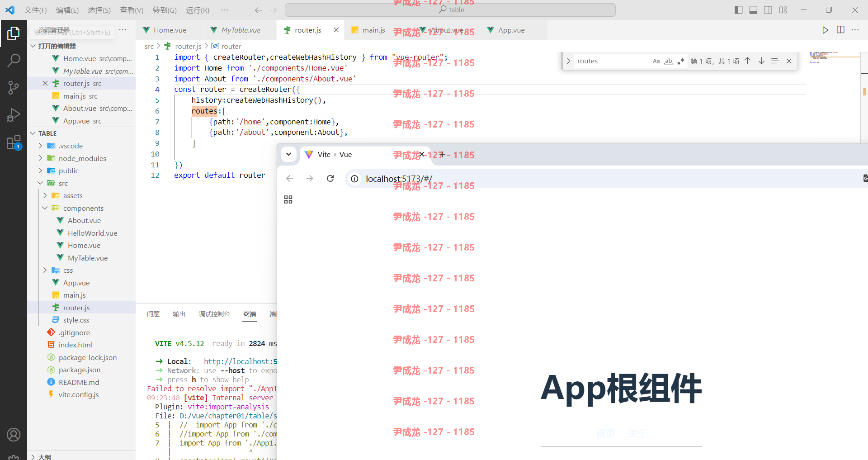Expand the public folder

point(40,171)
